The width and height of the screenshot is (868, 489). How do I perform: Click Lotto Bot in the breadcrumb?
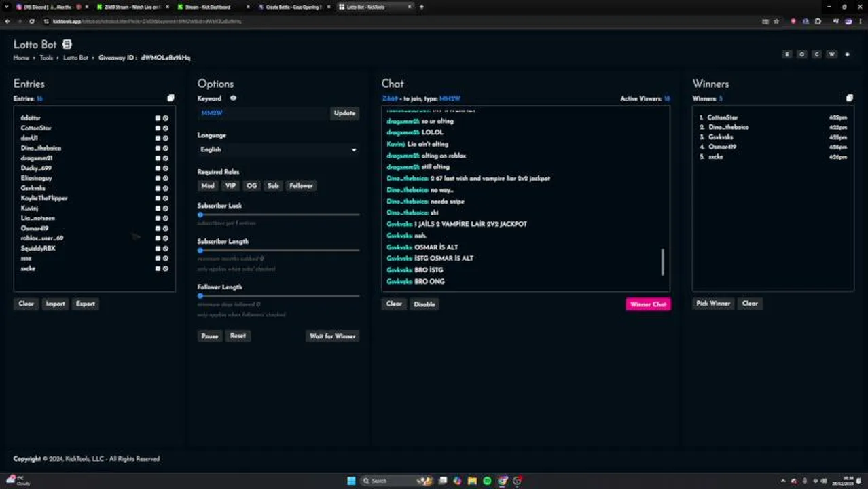click(75, 58)
